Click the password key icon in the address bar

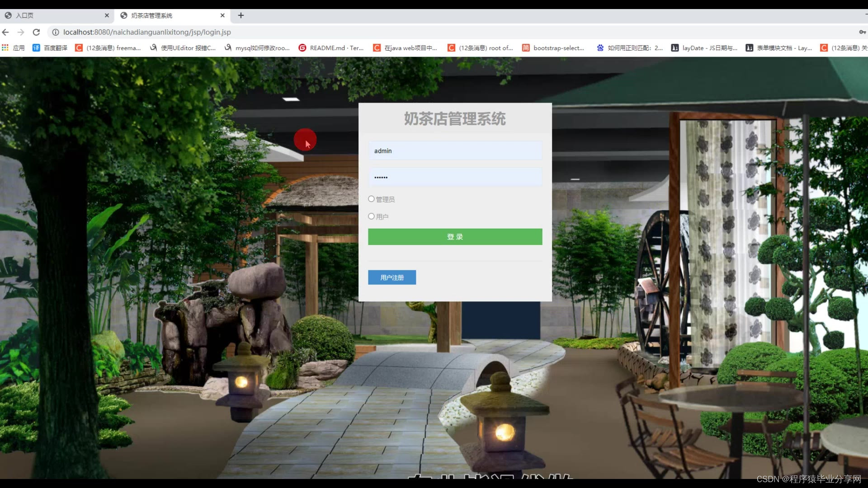click(862, 32)
